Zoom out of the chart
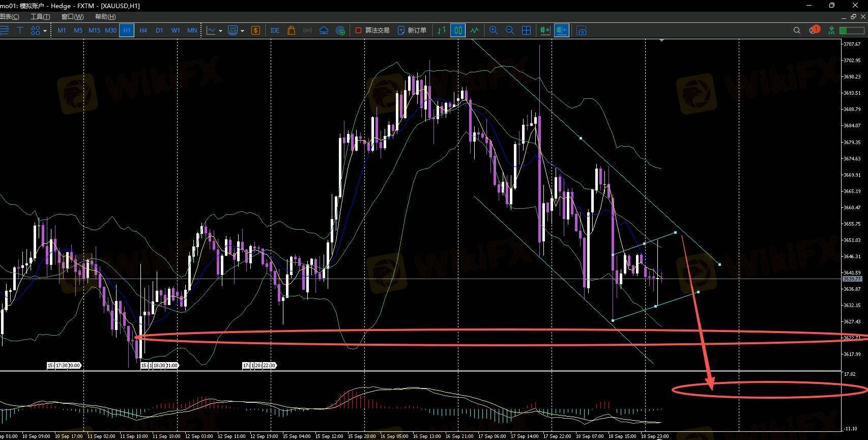 [x=509, y=31]
